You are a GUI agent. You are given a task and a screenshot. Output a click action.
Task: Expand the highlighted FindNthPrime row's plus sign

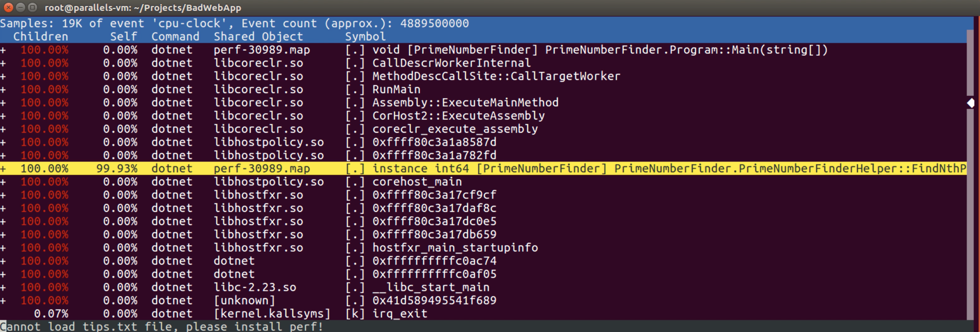(3, 169)
